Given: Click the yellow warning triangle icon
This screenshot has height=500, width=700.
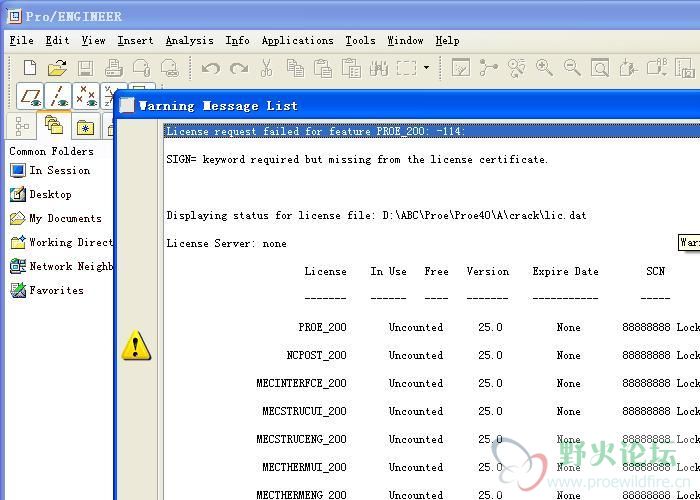Looking at the screenshot, I should coord(136,346).
